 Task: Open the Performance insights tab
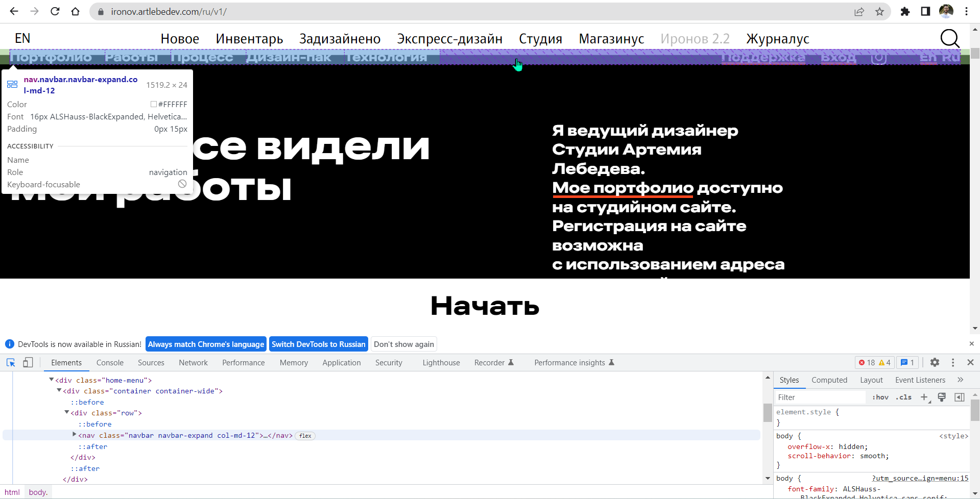point(574,362)
